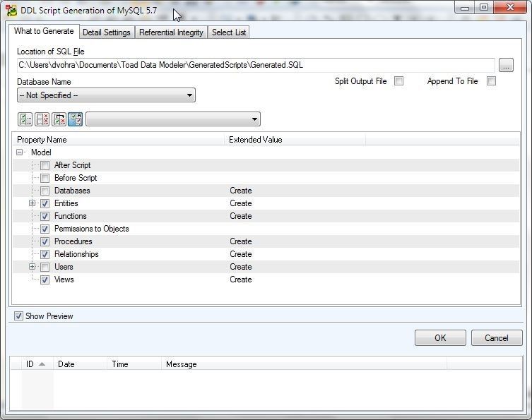Select the Permissions to Objects row label
Viewport: 532px width, 420px height.
pos(92,229)
